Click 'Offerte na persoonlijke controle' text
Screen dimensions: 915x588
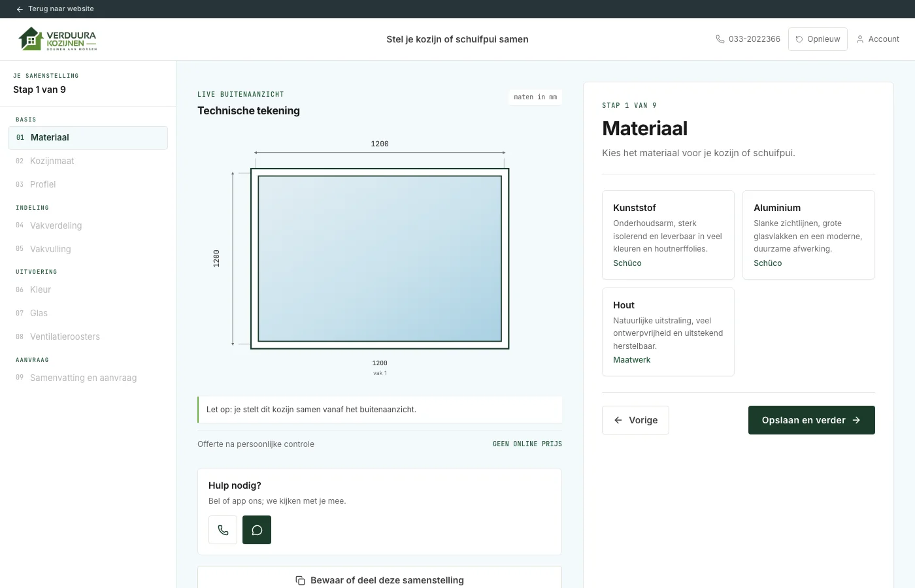(x=256, y=444)
